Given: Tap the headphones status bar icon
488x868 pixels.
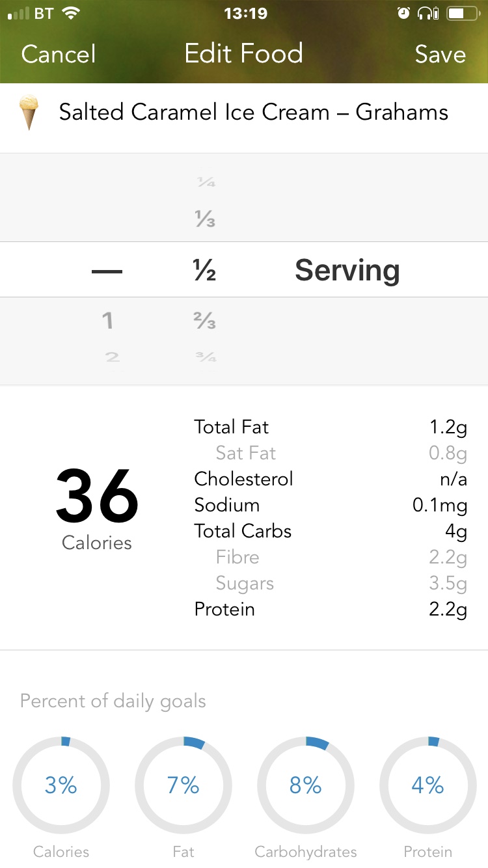Looking at the screenshot, I should point(427,13).
